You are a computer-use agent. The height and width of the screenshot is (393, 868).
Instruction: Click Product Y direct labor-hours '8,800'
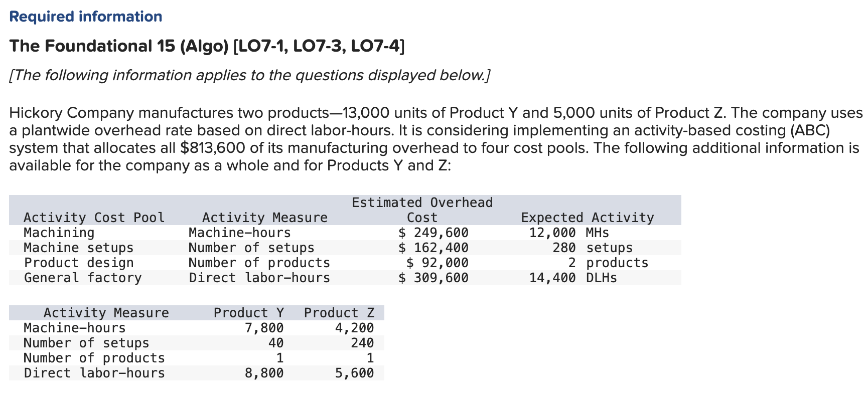tap(264, 373)
